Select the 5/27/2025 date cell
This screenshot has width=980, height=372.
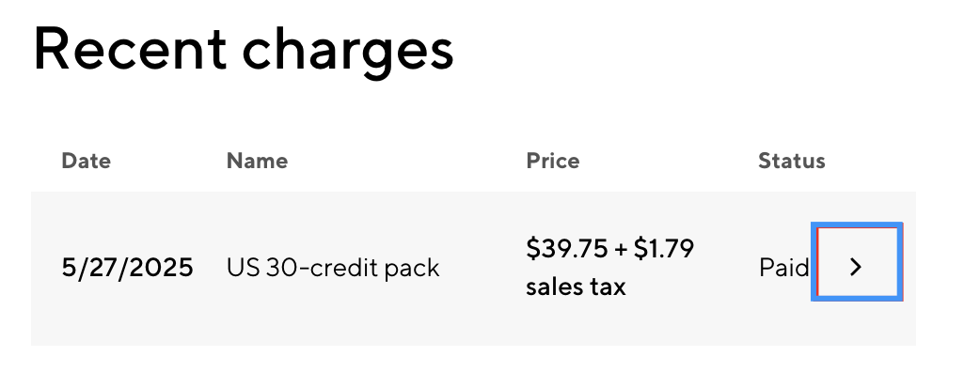tap(128, 268)
